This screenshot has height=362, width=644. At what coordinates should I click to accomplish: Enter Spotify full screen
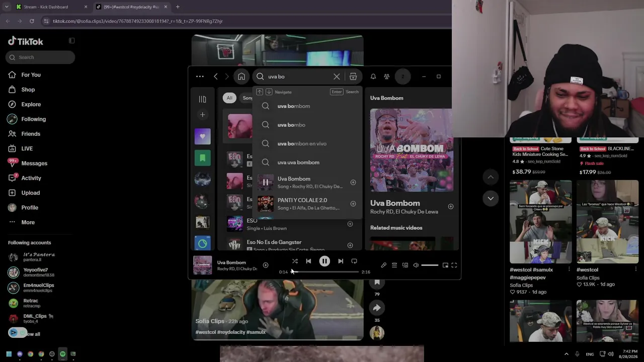coord(454,265)
